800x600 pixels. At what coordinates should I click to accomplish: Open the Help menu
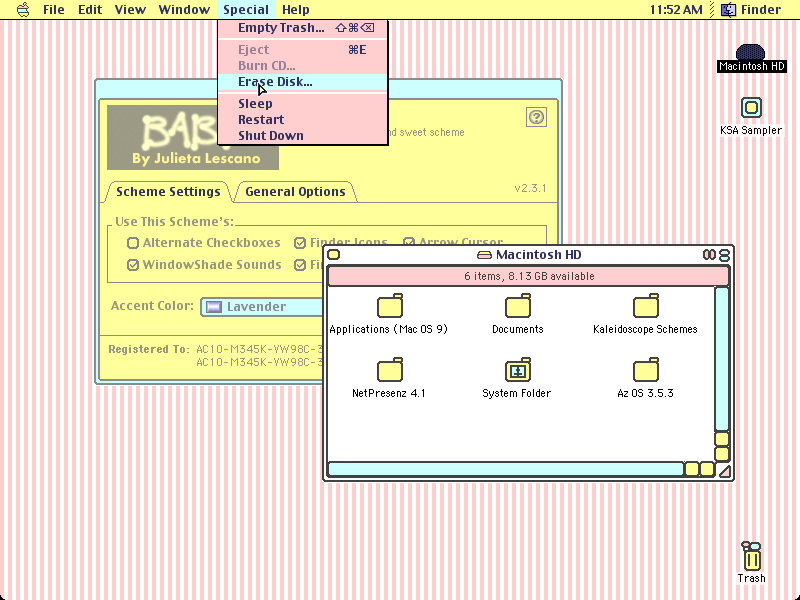click(x=295, y=10)
